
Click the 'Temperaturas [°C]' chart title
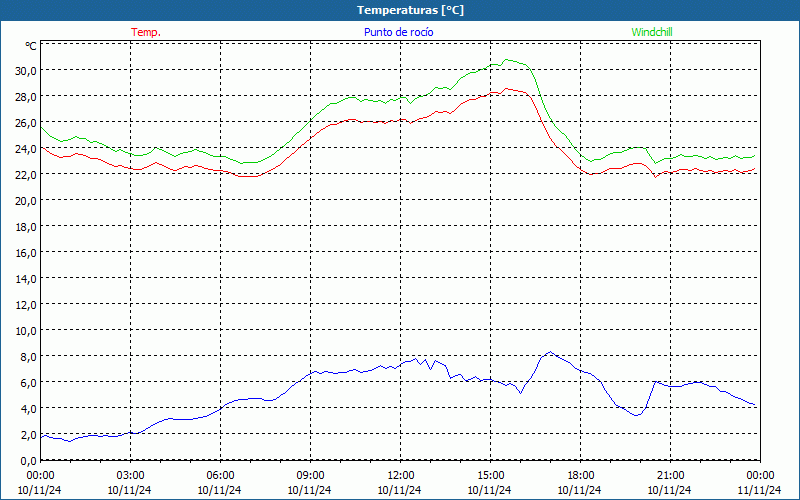pos(410,10)
